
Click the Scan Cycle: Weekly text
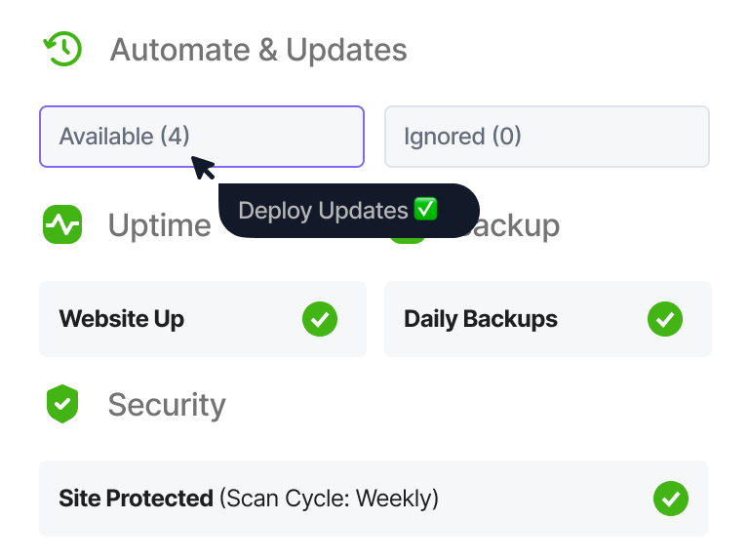pos(329,499)
